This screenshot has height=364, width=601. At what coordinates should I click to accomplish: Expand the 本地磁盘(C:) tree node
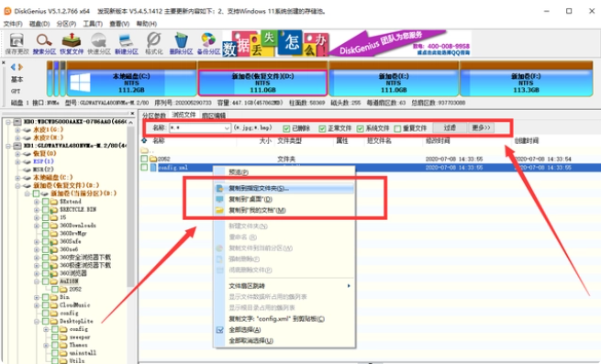pyautogui.click(x=17, y=177)
